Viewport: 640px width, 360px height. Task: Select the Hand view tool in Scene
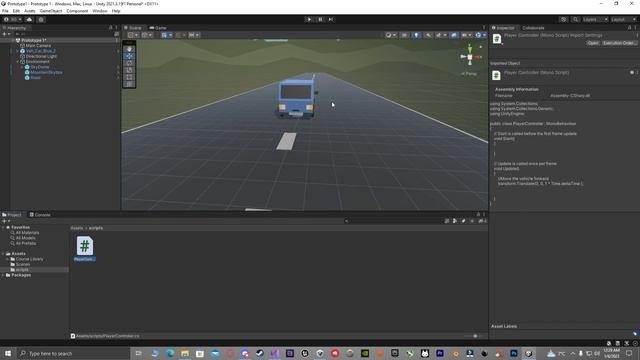pos(129,49)
